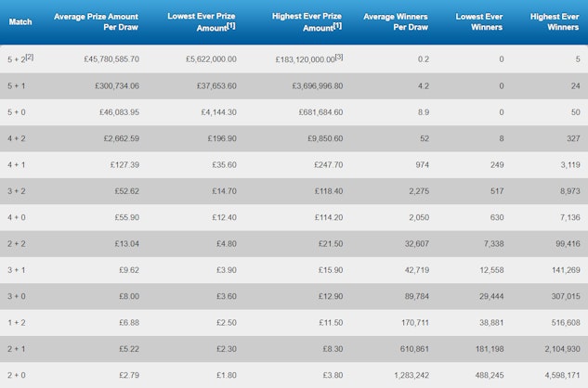The image size is (588, 388).
Task: Select the 29,444 lowest winners cell
Action: point(491,296)
